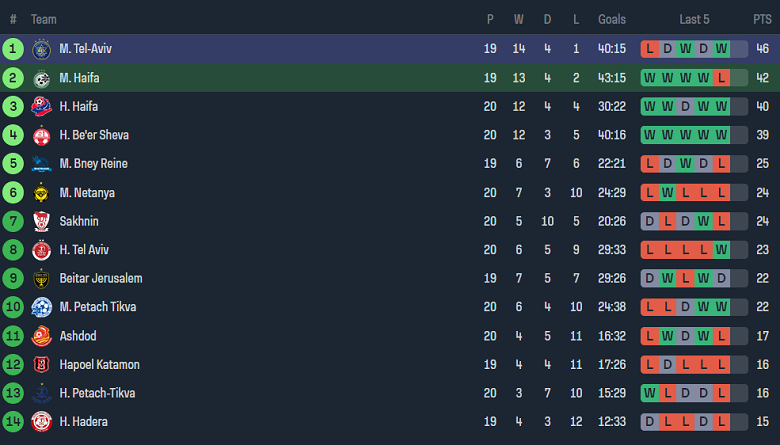Click the H. Hadera club crest
The width and height of the screenshot is (780, 445).
click(x=41, y=422)
